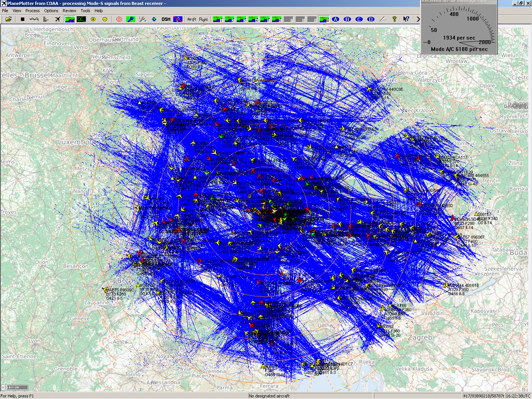Click 'Mode A/C 6180 per sec' readout
Screen dimensions: 532x399
pos(459,49)
